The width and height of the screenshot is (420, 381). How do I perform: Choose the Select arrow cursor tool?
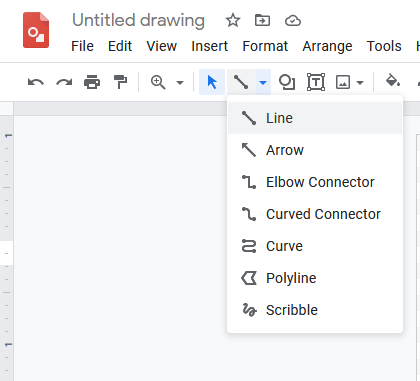pyautogui.click(x=212, y=82)
